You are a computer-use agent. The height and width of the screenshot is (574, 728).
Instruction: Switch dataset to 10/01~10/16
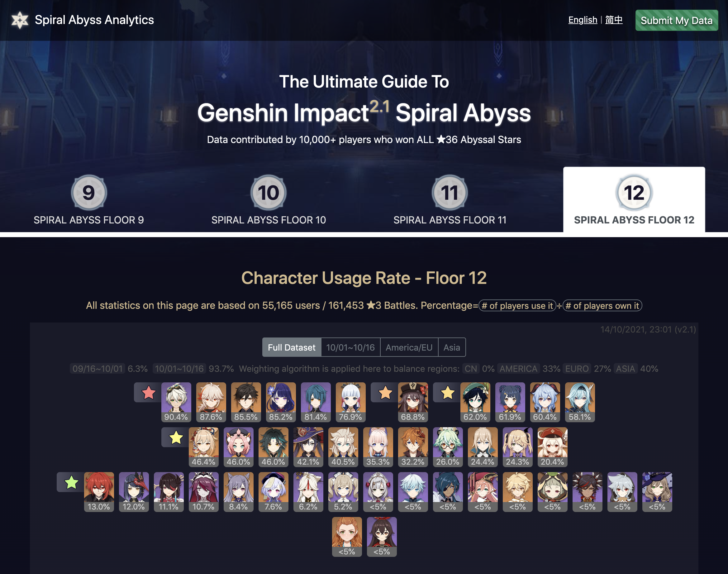click(350, 347)
